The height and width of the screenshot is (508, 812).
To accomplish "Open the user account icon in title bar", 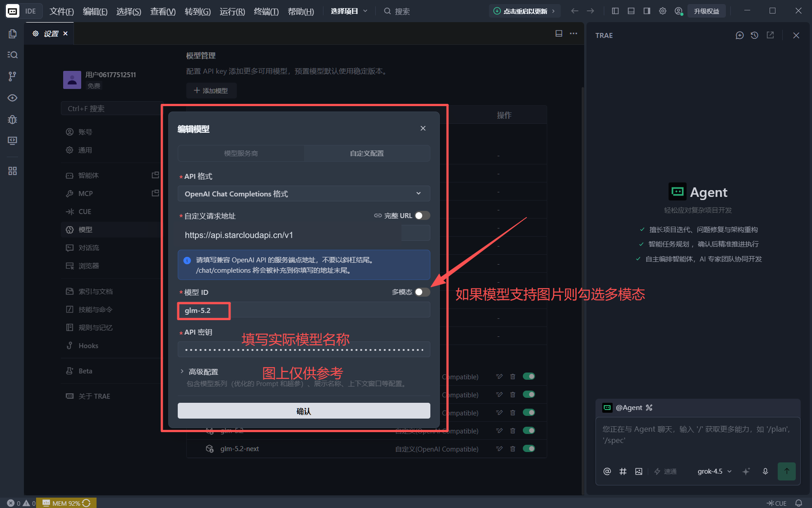I will 678,11.
